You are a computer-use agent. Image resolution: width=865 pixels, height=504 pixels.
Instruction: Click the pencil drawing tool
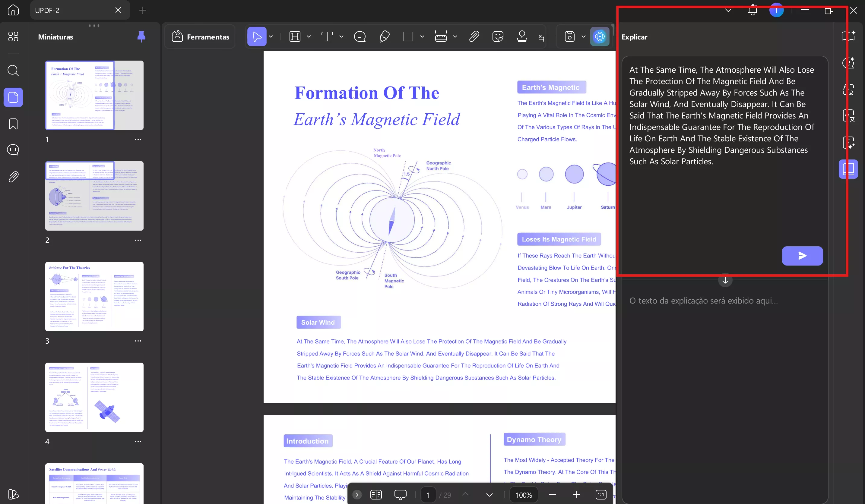pos(384,36)
